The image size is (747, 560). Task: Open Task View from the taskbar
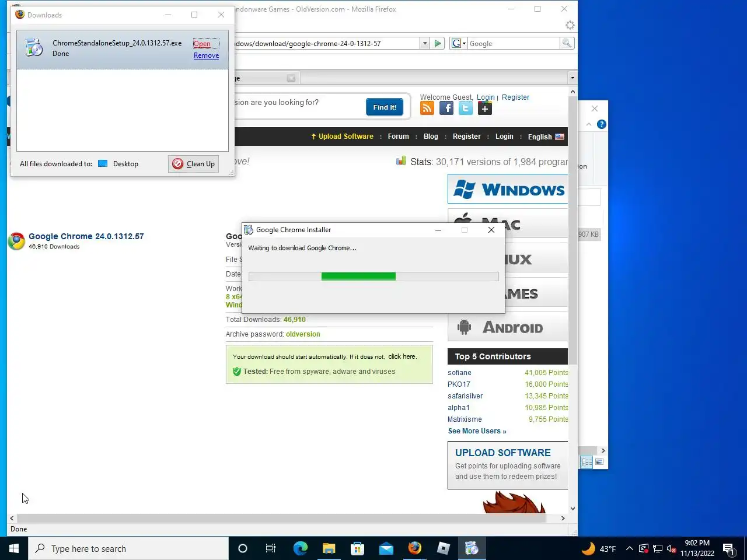point(271,548)
